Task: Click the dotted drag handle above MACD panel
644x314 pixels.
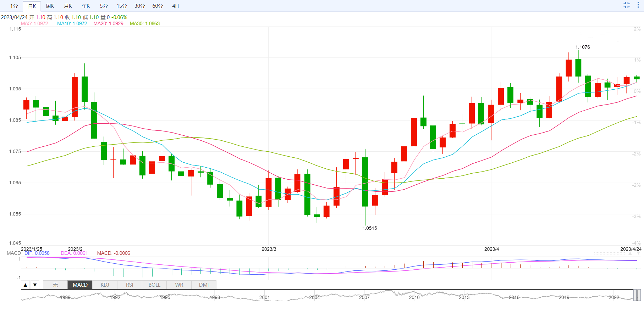Action: click(610, 254)
